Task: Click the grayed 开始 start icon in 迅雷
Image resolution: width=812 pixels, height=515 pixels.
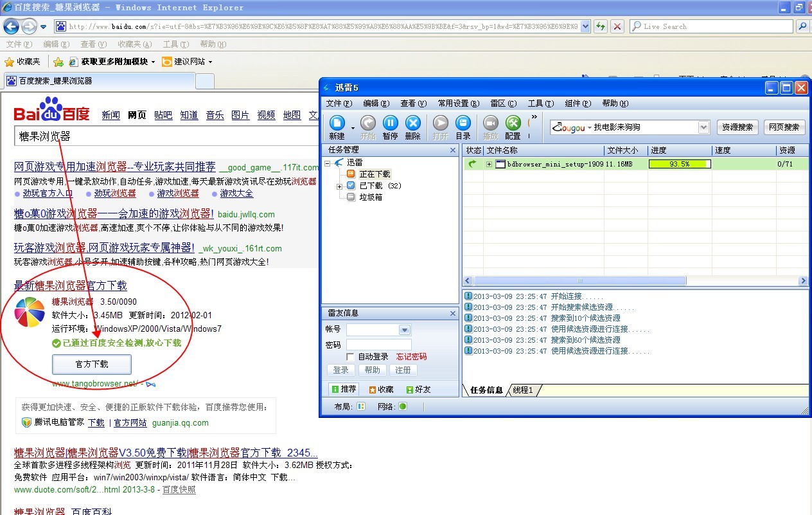Action: [368, 123]
